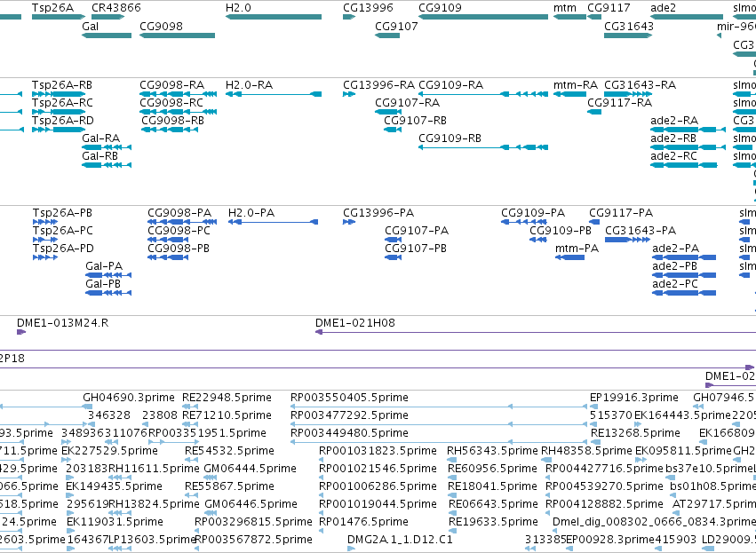Click protein CG9109-PA
Image resolution: width=756 pixels, height=553 pixels.
tap(533, 213)
